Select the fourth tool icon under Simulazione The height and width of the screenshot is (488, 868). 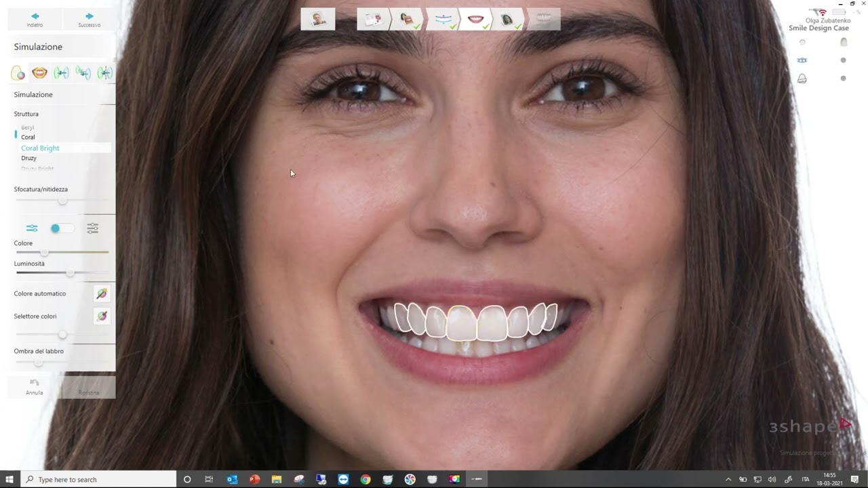(83, 73)
